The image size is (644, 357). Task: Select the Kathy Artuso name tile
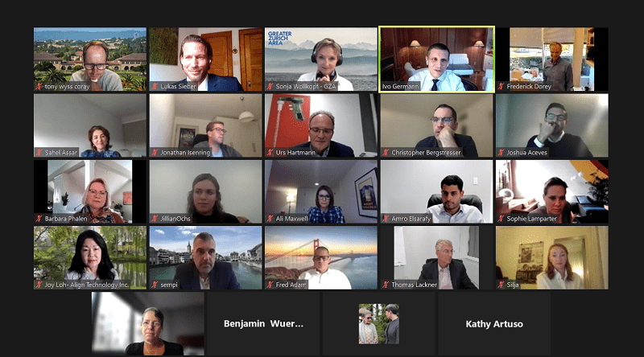pyautogui.click(x=494, y=324)
